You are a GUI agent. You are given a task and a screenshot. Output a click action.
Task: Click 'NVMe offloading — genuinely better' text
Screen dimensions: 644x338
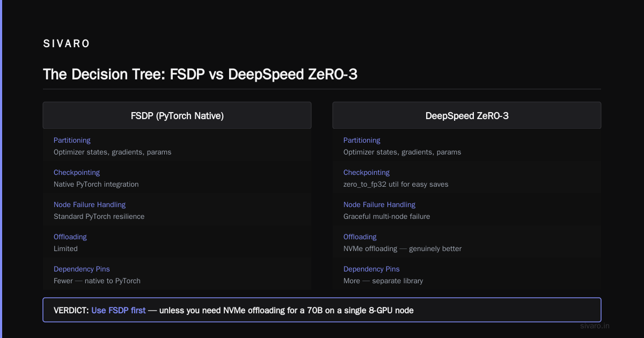[x=402, y=248]
